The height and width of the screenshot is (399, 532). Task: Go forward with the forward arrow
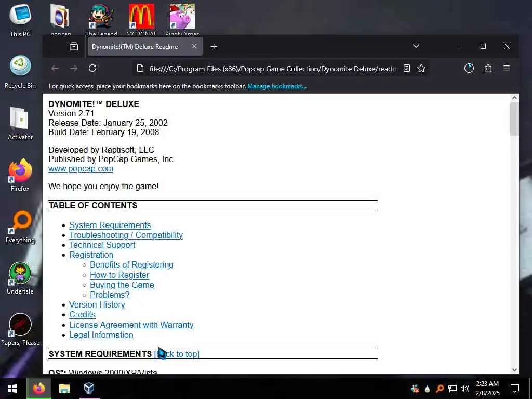pyautogui.click(x=74, y=68)
